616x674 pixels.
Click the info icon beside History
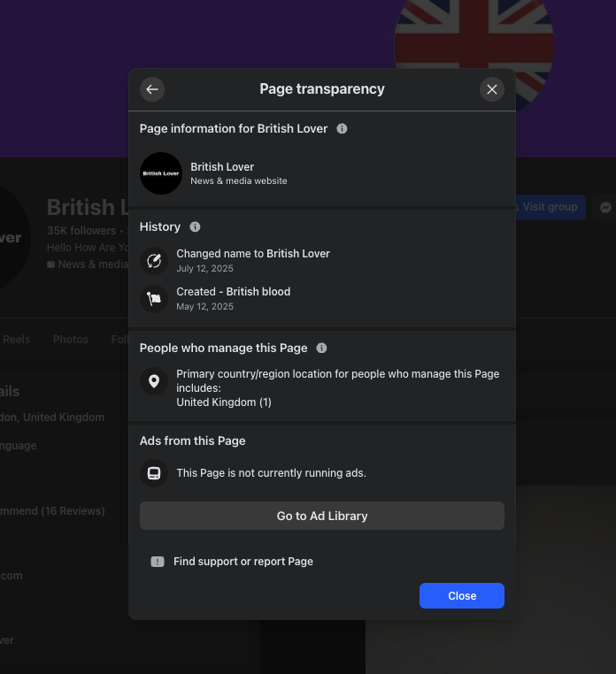click(x=195, y=227)
